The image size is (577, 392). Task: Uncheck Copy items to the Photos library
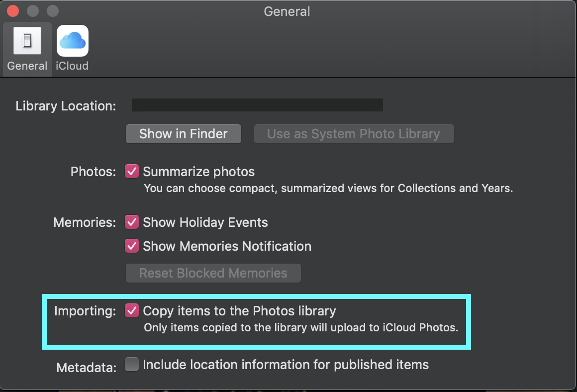[132, 310]
